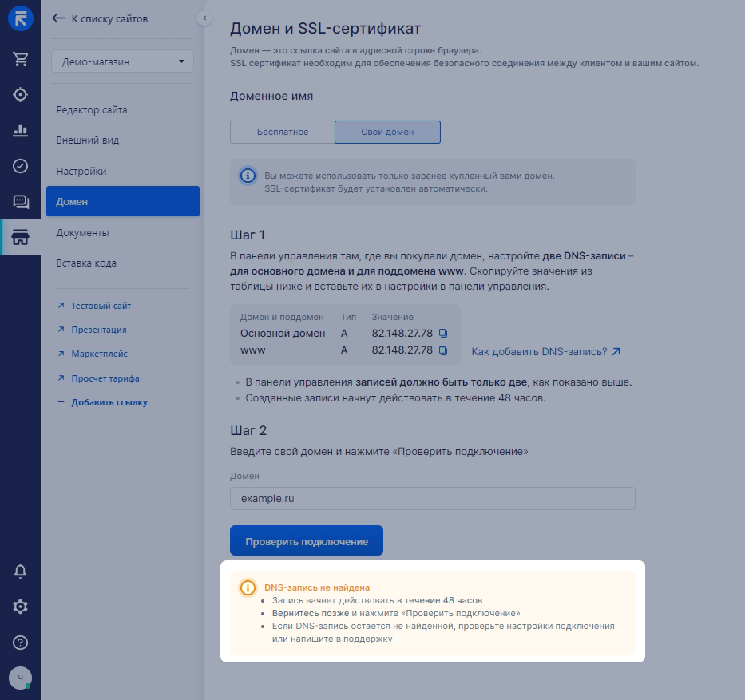The height and width of the screenshot is (700, 745).
Task: Collapse the side panel with chevron
Action: point(204,18)
